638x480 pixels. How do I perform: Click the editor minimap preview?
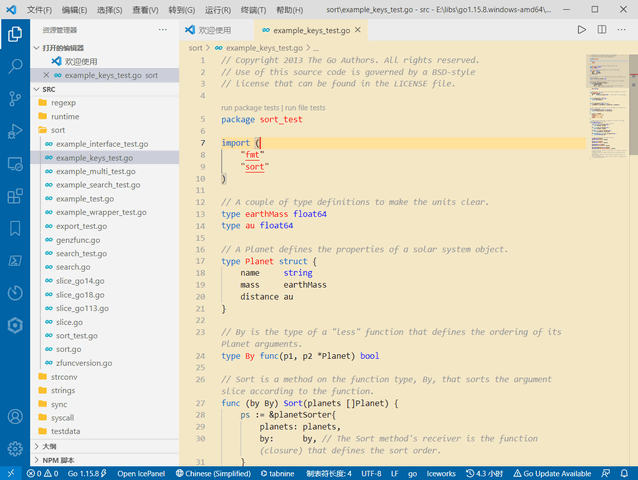pyautogui.click(x=607, y=106)
